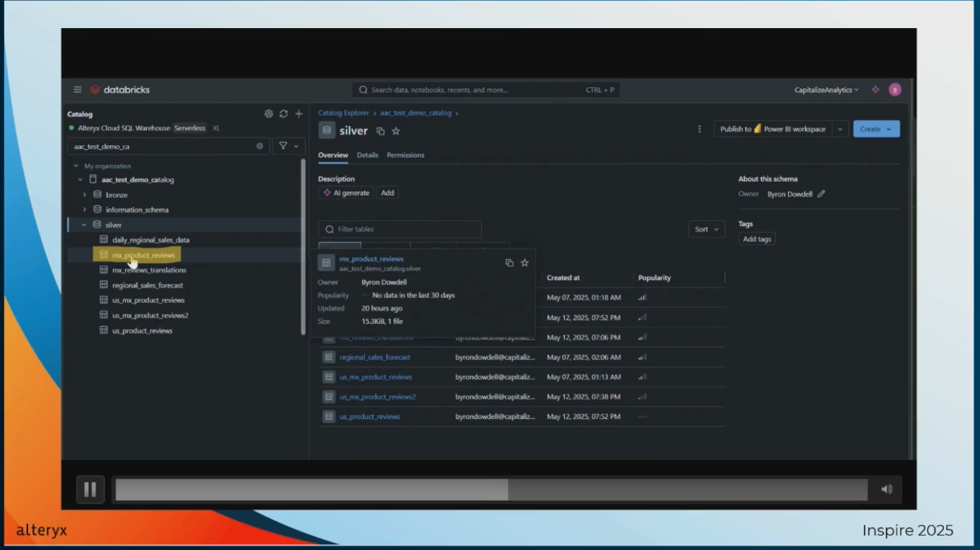Copy the silver schema name

pos(381,131)
